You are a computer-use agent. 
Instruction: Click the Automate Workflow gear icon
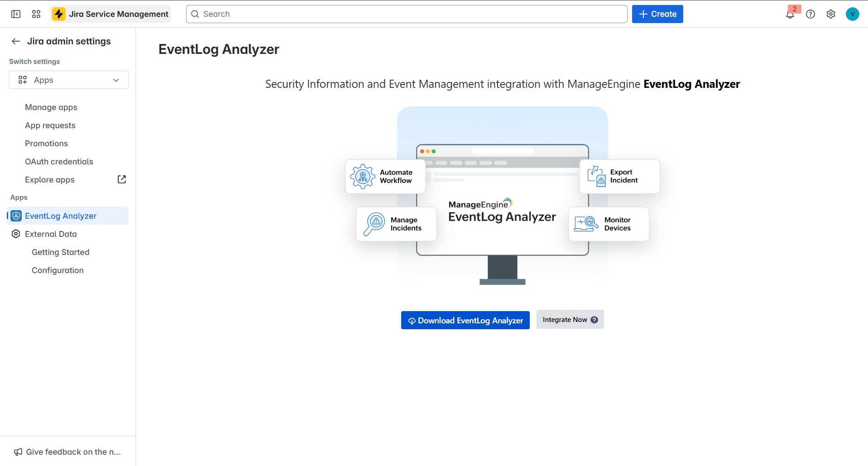tap(363, 177)
